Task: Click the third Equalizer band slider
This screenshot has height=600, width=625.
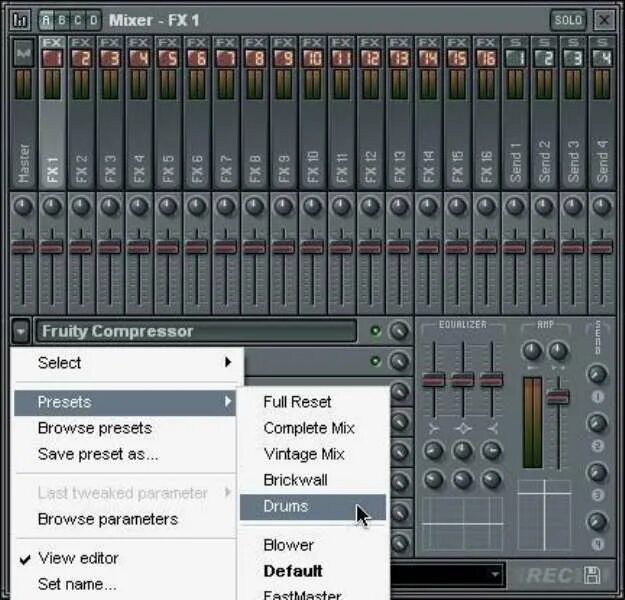Action: pos(491,380)
